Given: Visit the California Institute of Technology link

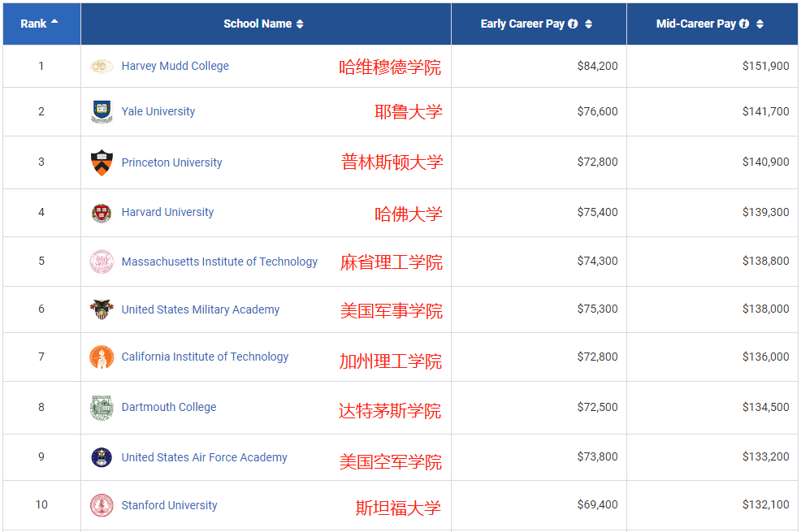Looking at the screenshot, I should (205, 357).
